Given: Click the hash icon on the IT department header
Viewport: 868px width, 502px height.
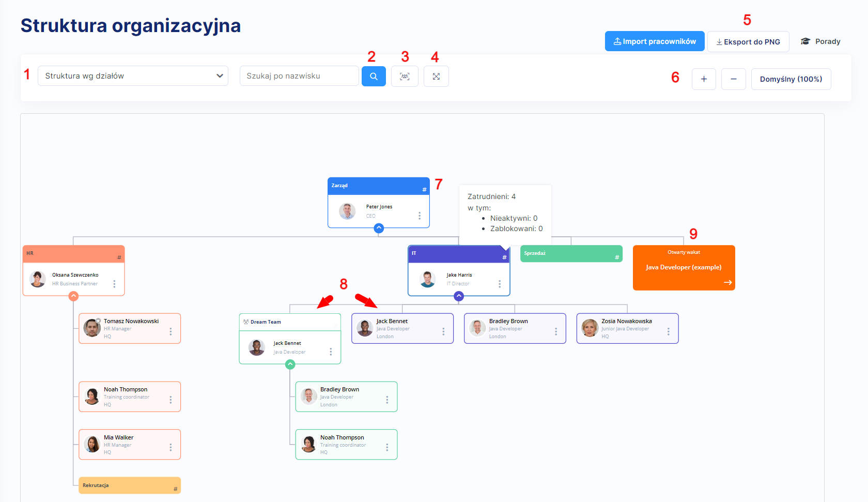Looking at the screenshot, I should pyautogui.click(x=504, y=257).
